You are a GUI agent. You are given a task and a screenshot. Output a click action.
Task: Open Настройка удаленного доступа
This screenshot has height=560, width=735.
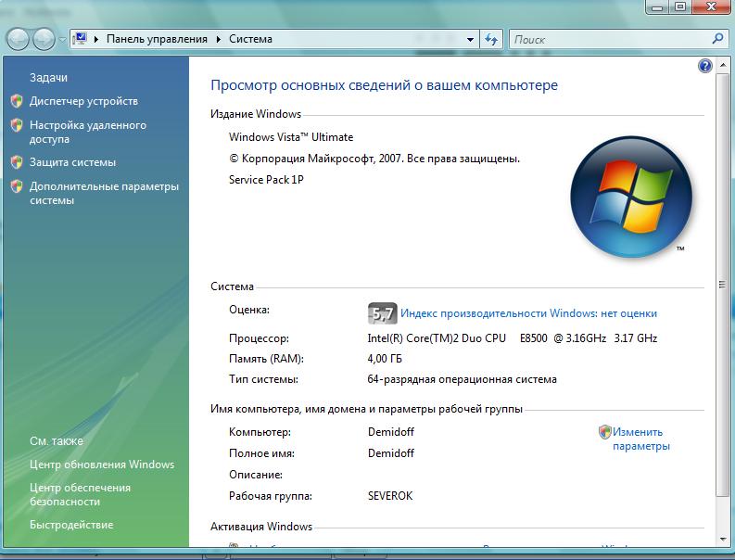88,133
